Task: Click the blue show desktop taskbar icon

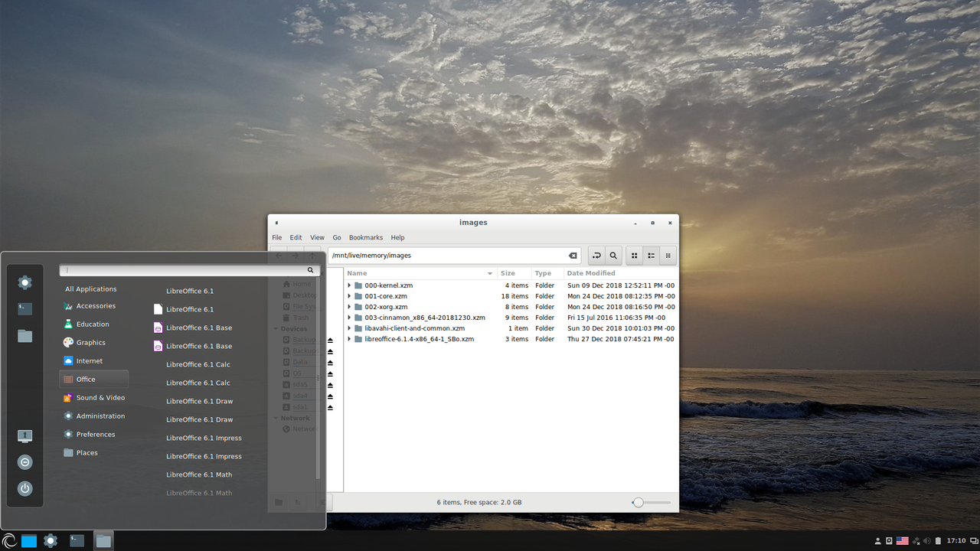Action: pos(29,541)
